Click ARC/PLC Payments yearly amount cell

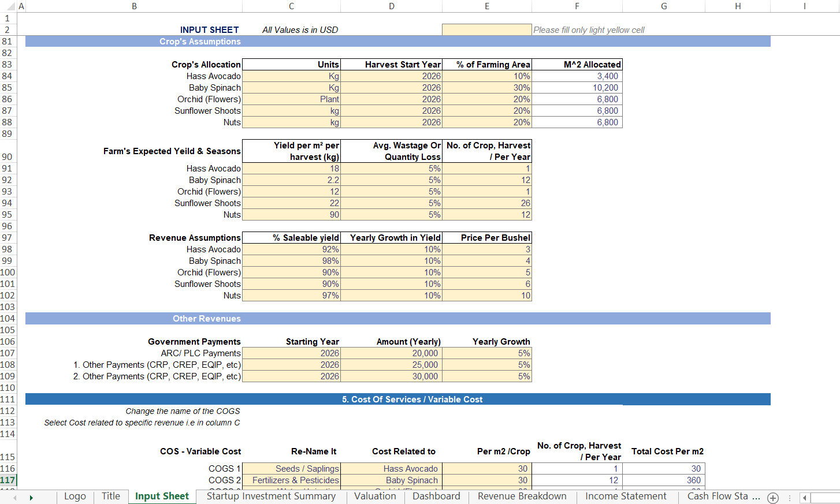(x=391, y=353)
